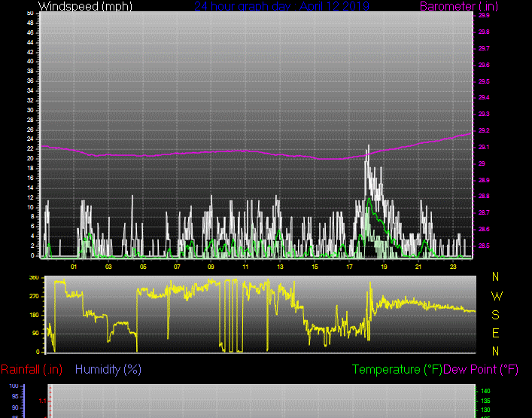
Task: Select the Dew Point (°F) legend label
Action: pos(481,370)
